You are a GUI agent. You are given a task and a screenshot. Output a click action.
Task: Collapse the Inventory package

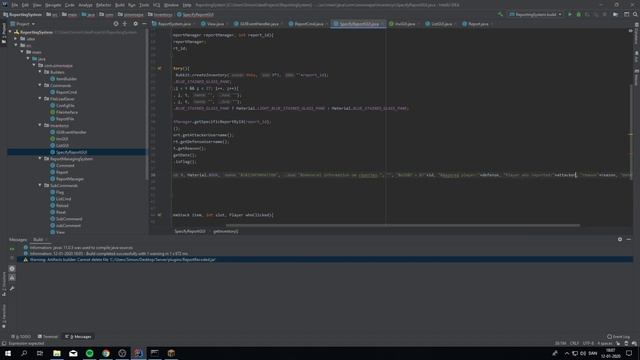click(40, 125)
